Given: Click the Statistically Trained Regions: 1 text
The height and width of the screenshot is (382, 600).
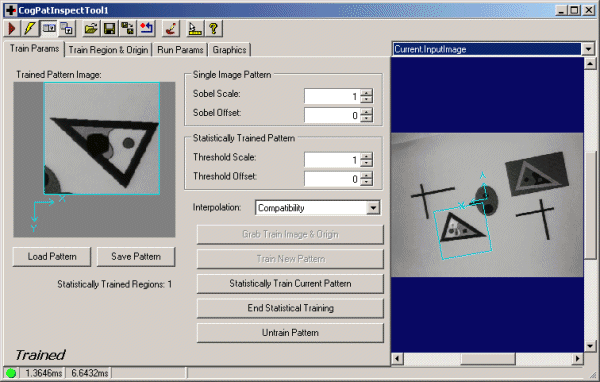Looking at the screenshot, I should 114,284.
